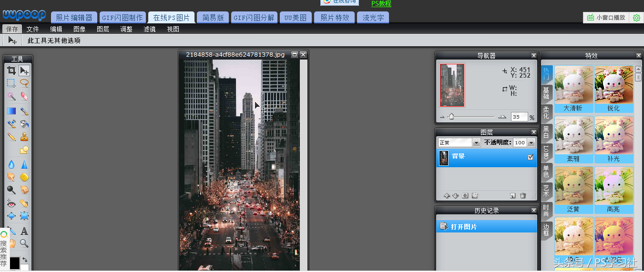Click the black foreground color swatch
This screenshot has height=272, width=644.
tap(15, 262)
